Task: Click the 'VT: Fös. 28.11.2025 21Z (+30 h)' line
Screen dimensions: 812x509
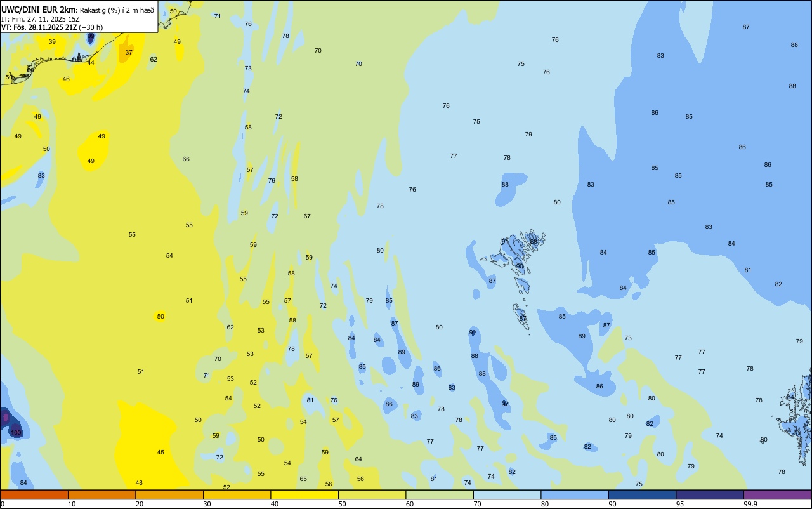Action: (52, 27)
